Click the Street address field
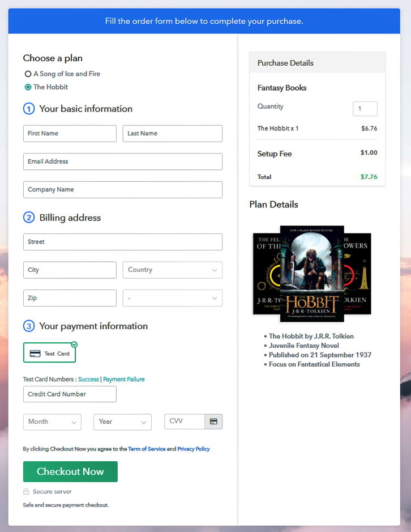 (x=123, y=242)
